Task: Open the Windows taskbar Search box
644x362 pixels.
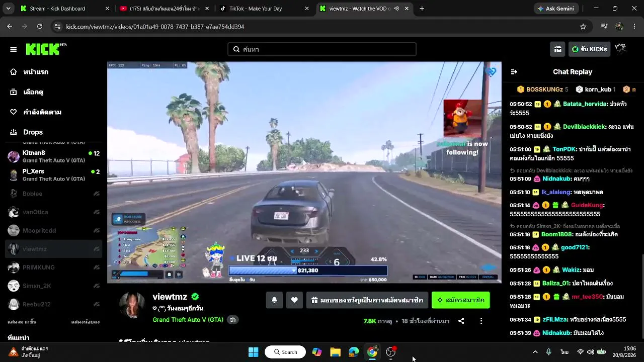Action: (285, 352)
